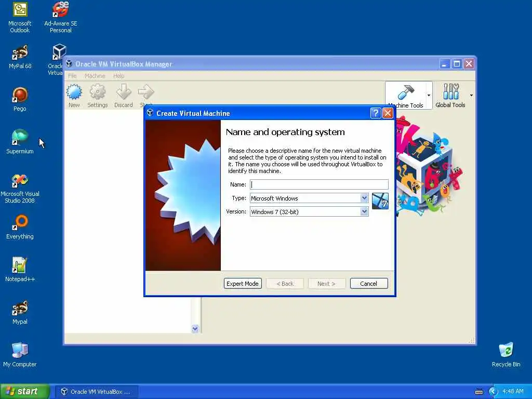Click into the Name text field

[x=320, y=184]
